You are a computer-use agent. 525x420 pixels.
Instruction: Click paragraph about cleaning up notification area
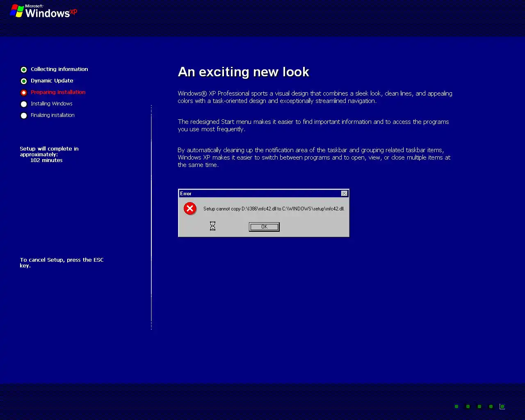(x=314, y=157)
